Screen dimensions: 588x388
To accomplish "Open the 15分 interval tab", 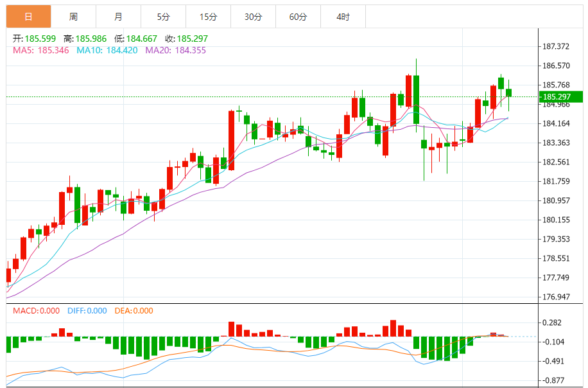I will pyautogui.click(x=208, y=17).
